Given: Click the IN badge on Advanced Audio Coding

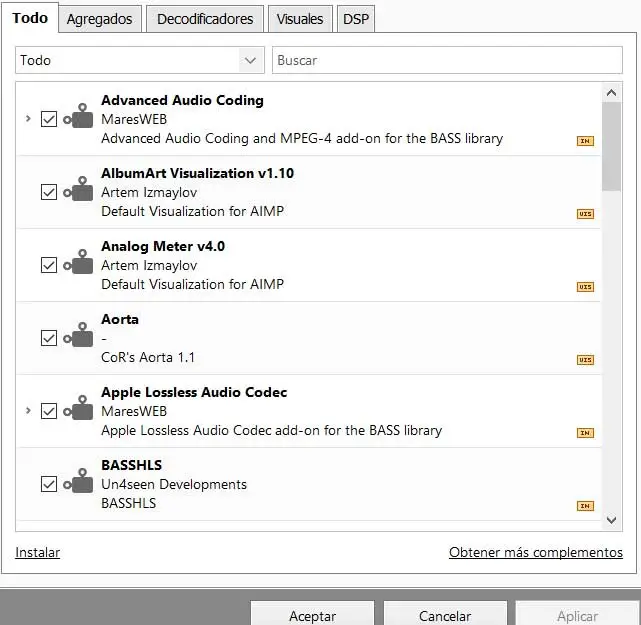Looking at the screenshot, I should [x=585, y=141].
